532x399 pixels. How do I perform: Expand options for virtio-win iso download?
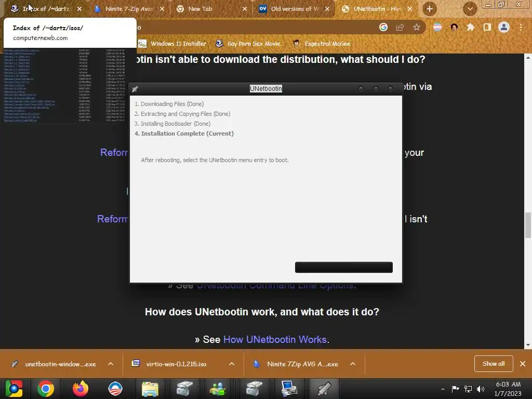[232, 364]
